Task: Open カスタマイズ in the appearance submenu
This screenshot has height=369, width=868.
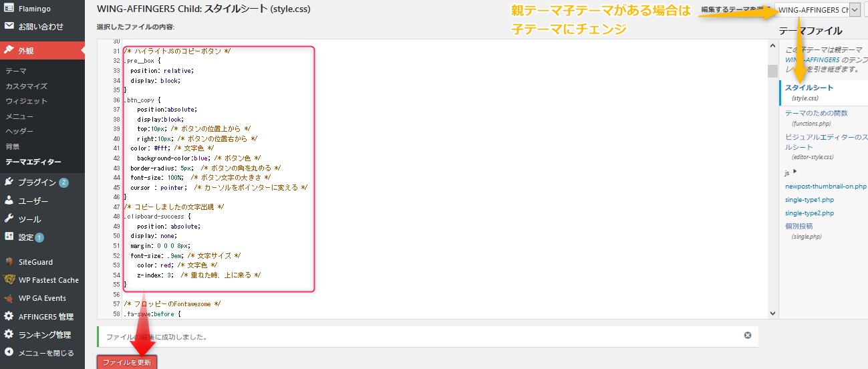Action: pyautogui.click(x=26, y=86)
